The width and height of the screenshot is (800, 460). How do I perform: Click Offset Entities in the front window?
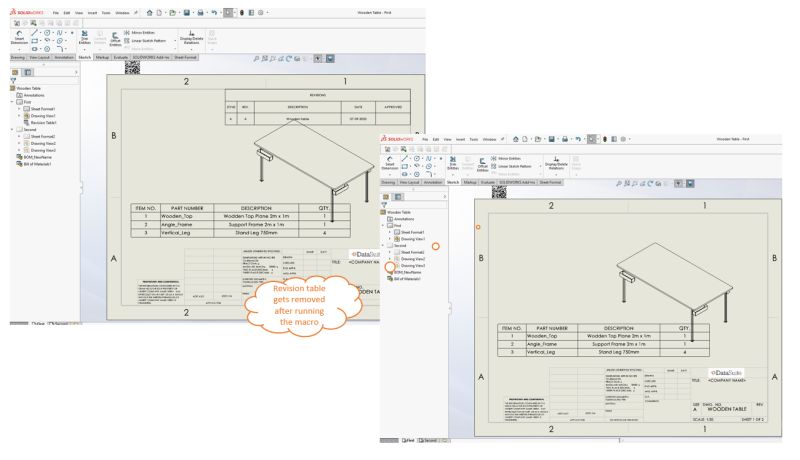(x=483, y=164)
